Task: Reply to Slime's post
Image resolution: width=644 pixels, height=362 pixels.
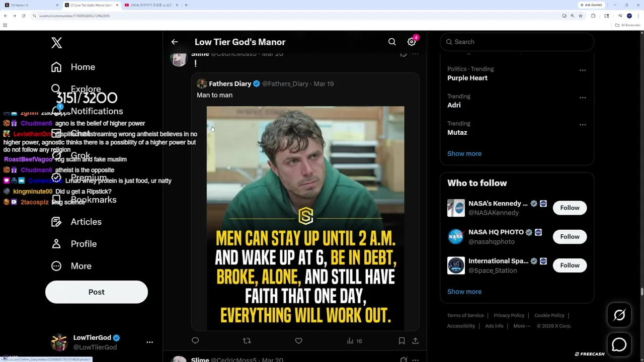Action: coord(195,341)
